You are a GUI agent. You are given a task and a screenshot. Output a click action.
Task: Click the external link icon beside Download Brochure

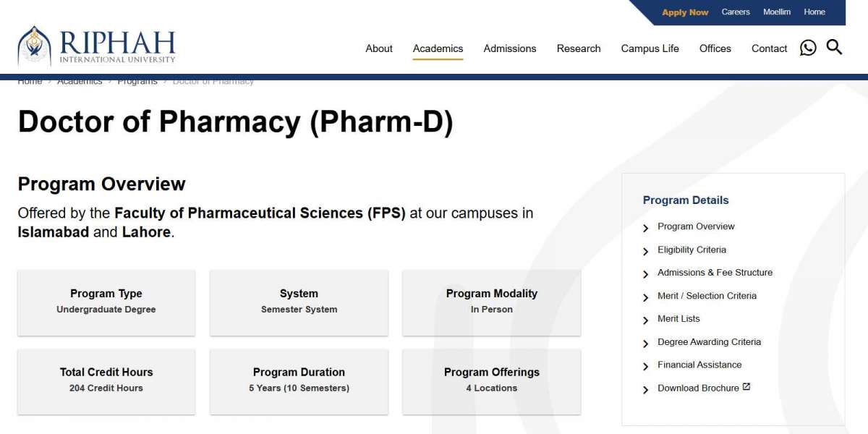pyautogui.click(x=746, y=387)
